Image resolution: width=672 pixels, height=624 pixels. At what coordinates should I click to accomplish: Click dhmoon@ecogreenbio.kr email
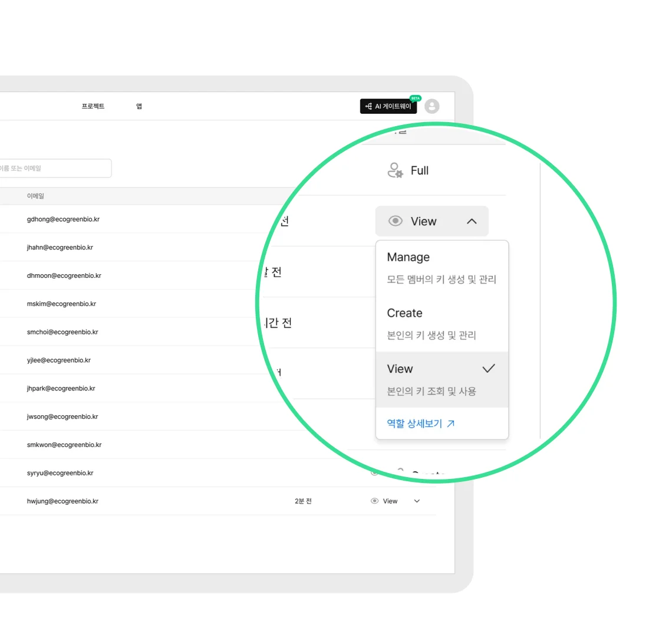coord(64,276)
